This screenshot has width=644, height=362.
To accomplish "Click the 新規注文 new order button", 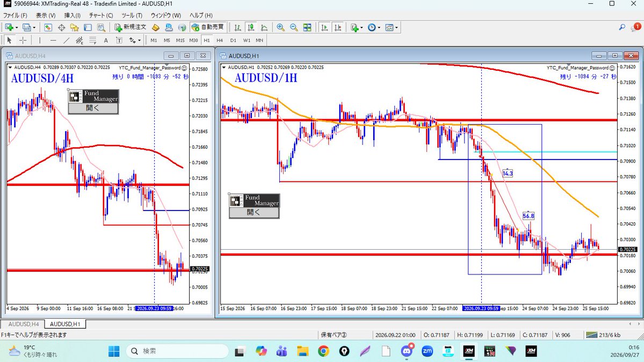I will [x=130, y=27].
